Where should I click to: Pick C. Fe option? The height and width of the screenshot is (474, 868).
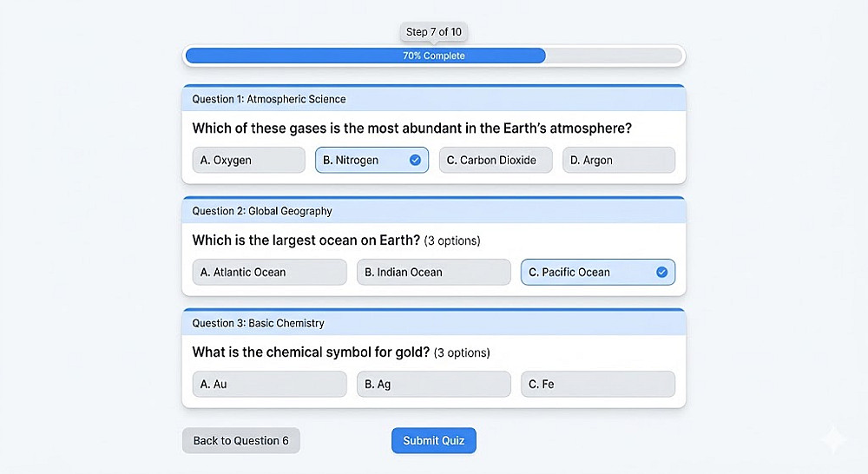point(597,384)
